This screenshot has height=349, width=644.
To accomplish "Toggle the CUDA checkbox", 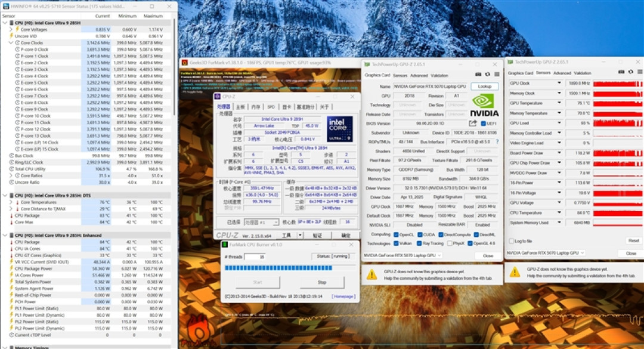I will (420, 234).
